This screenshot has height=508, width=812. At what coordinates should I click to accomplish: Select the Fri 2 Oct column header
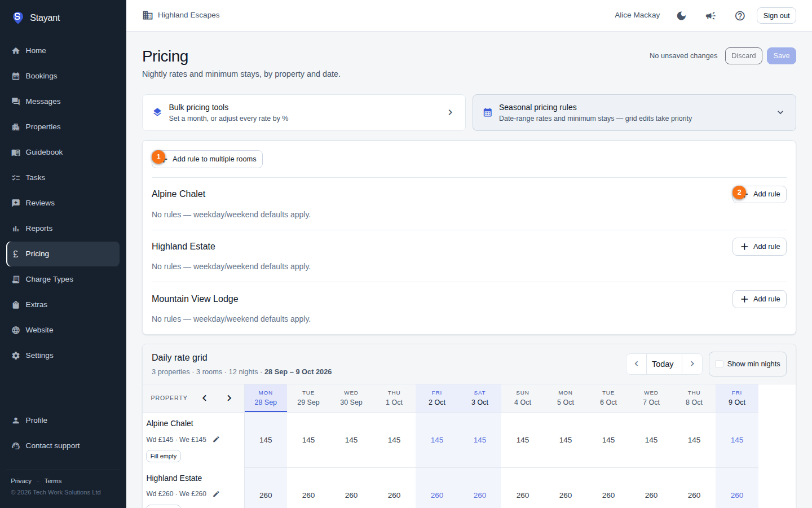(x=437, y=398)
